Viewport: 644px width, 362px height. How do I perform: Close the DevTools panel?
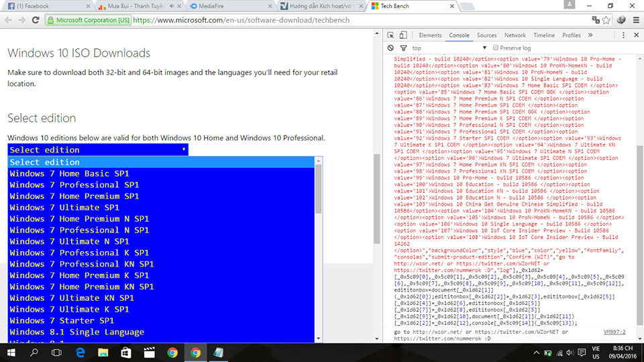(x=636, y=36)
